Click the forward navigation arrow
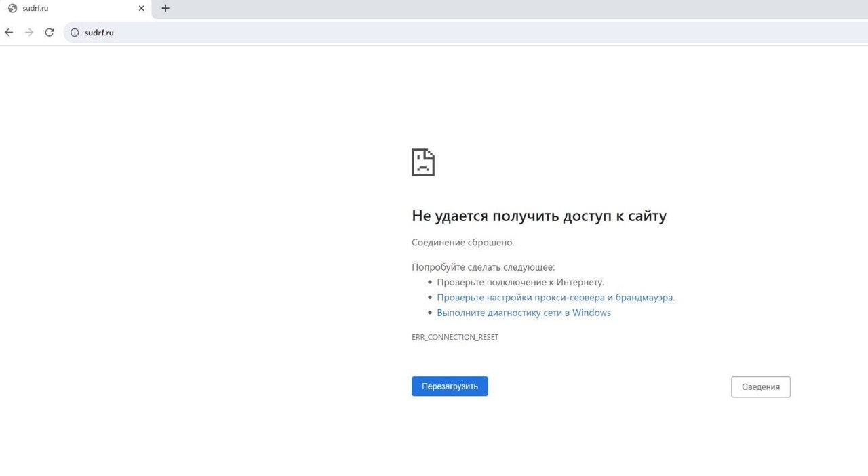Viewport: 868px width, 476px height. pyautogui.click(x=29, y=32)
